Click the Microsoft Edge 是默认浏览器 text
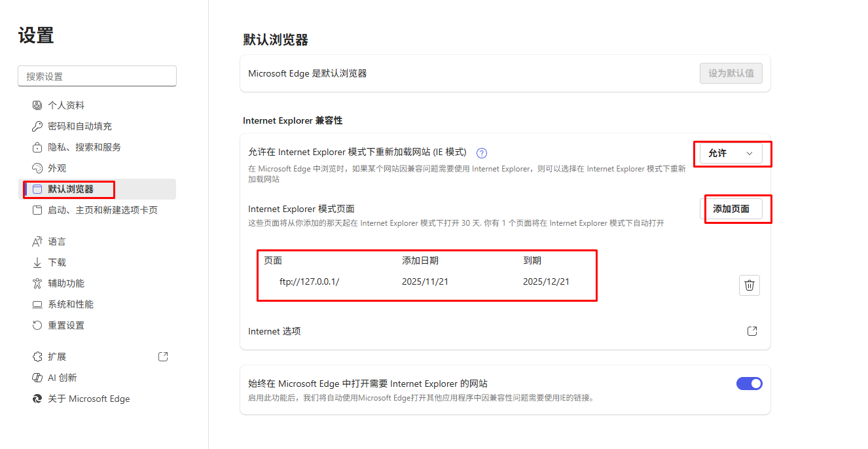 308,73
